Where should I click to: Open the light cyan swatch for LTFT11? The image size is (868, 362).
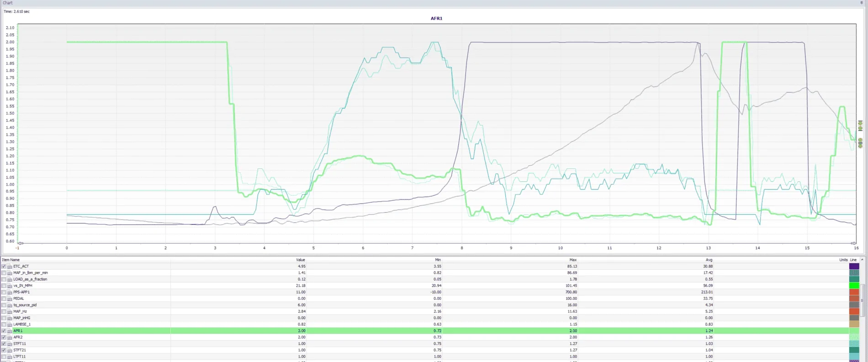coord(854,357)
